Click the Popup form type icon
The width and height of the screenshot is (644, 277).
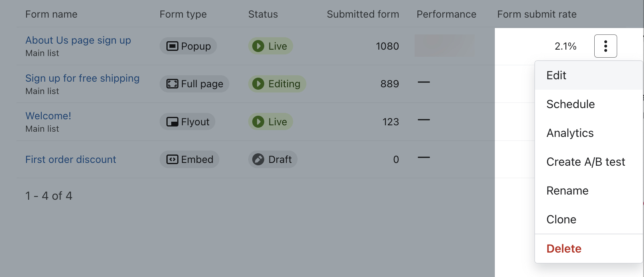pos(172,46)
